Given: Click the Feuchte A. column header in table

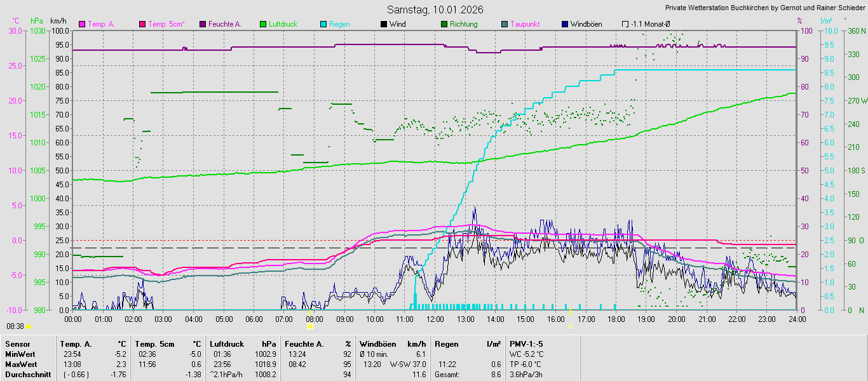Looking at the screenshot, I should click(x=304, y=344).
